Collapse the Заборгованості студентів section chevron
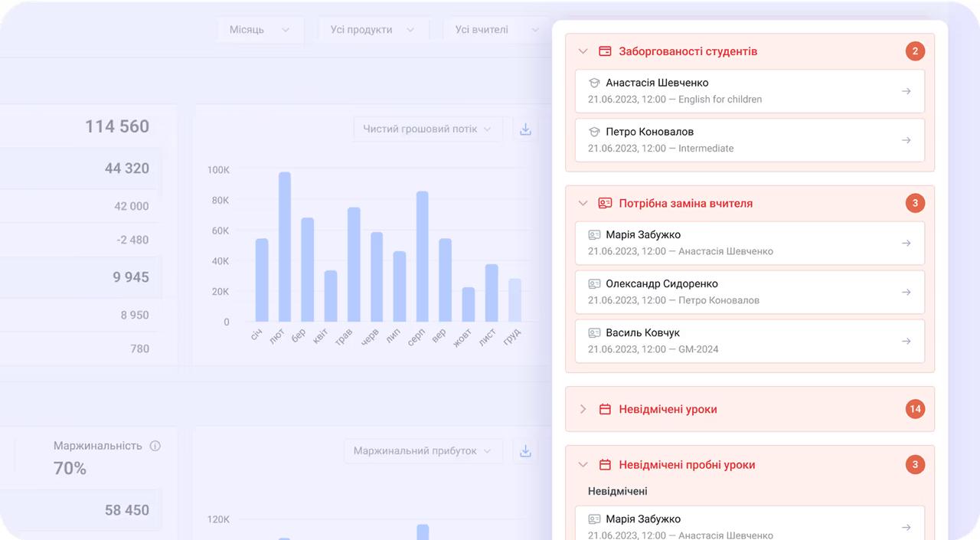 583,51
